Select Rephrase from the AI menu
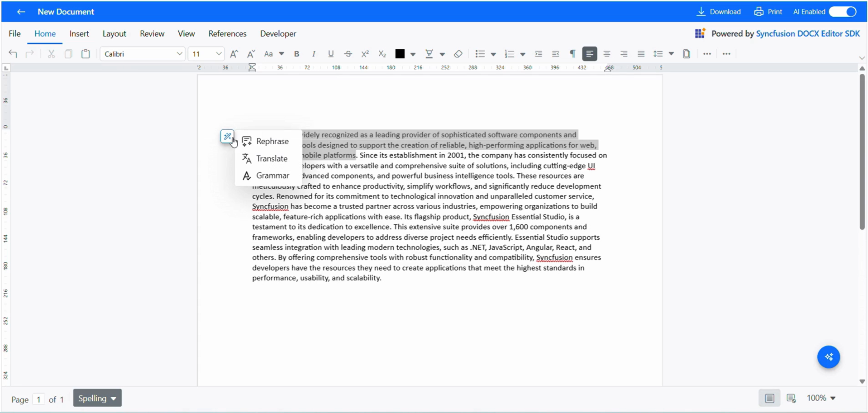 (272, 141)
